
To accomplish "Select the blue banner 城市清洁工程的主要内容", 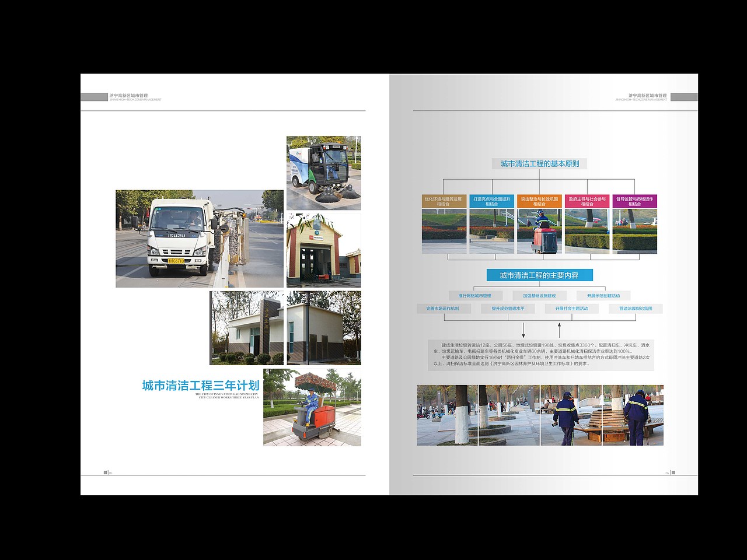I will [x=540, y=275].
